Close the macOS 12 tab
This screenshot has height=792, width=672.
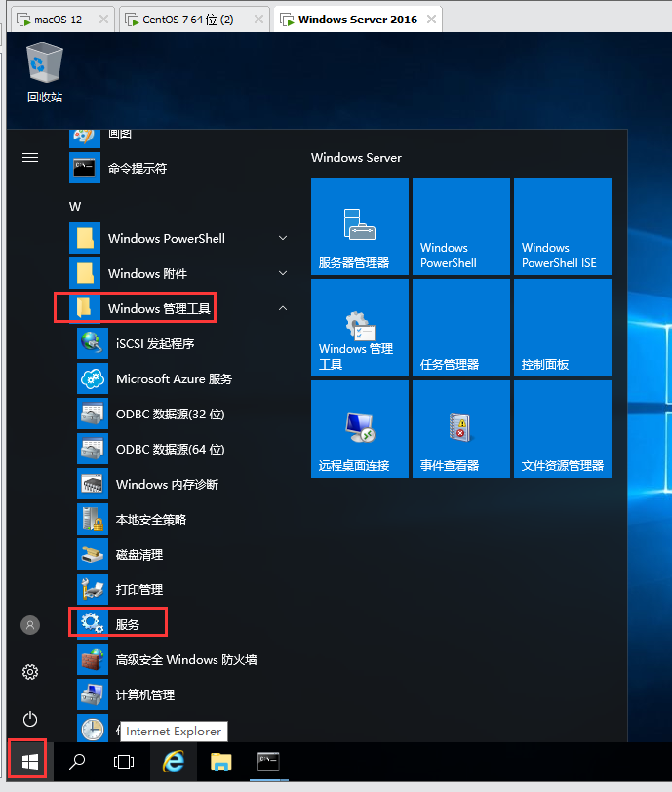(x=103, y=20)
